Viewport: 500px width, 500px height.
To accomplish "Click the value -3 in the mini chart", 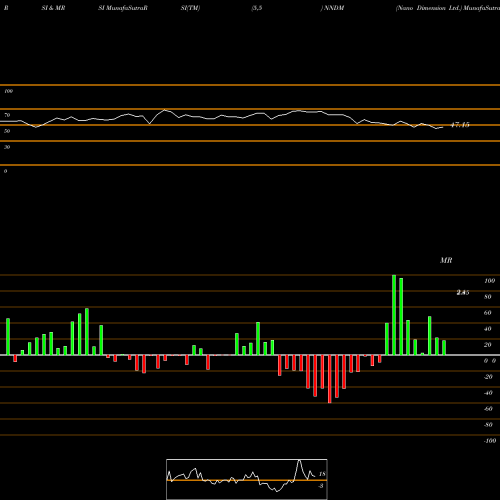I will click(x=321, y=486).
